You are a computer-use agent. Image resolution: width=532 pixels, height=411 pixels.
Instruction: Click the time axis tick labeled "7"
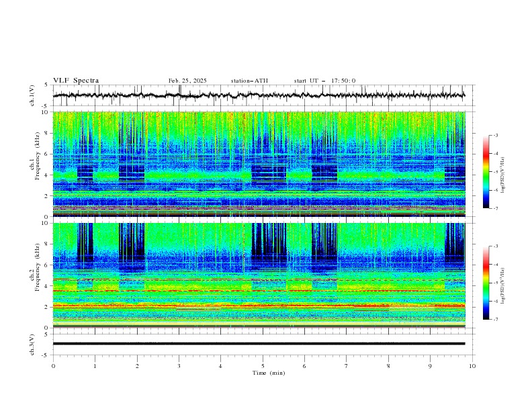347,366
